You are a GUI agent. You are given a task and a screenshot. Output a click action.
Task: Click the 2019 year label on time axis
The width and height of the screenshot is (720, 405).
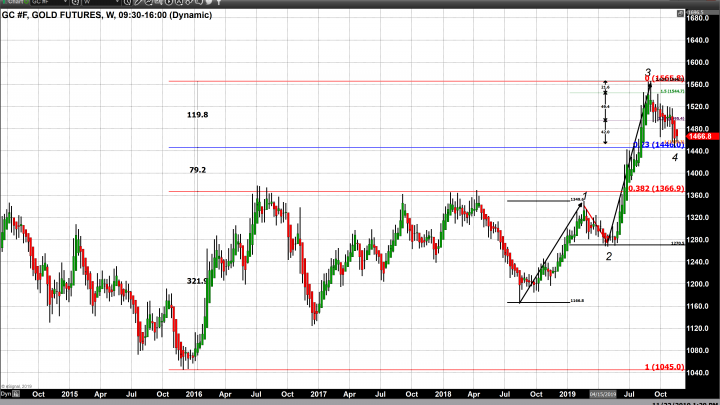[568, 394]
